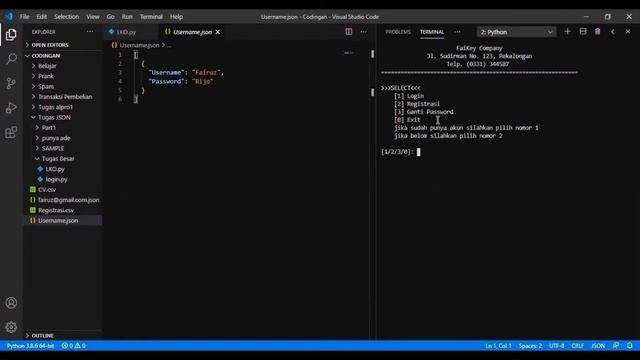This screenshot has width=640, height=360.
Task: Open the terminal selector dropdown 2: Python
Action: [x=516, y=32]
